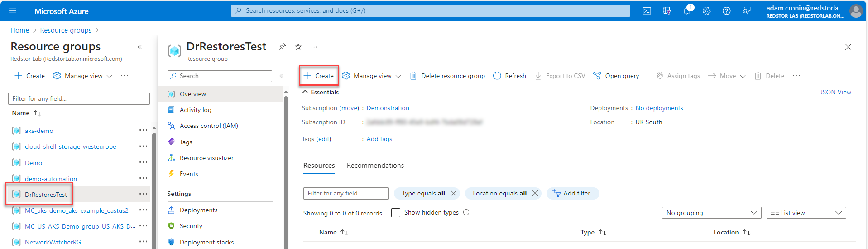Open NetworkWatcherRG resource group
The height and width of the screenshot is (249, 868).
pyautogui.click(x=53, y=242)
